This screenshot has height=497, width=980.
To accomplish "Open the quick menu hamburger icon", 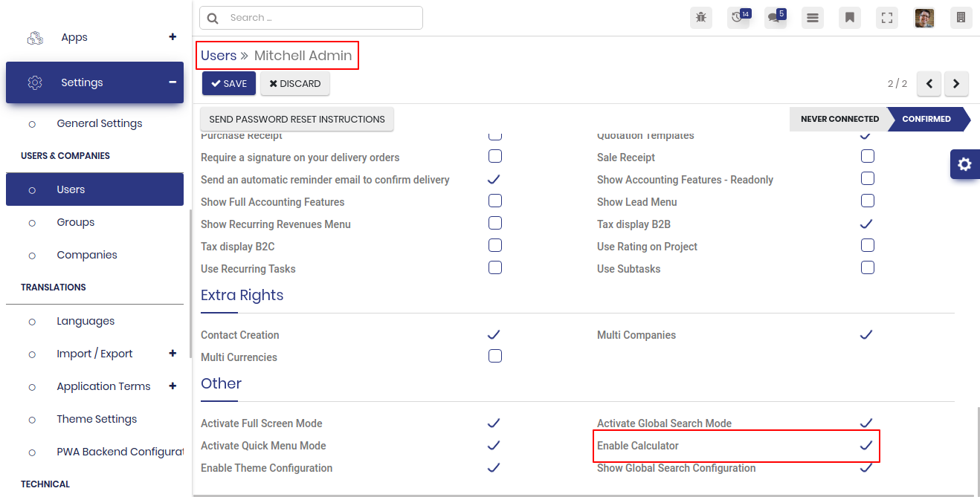I will tap(813, 18).
